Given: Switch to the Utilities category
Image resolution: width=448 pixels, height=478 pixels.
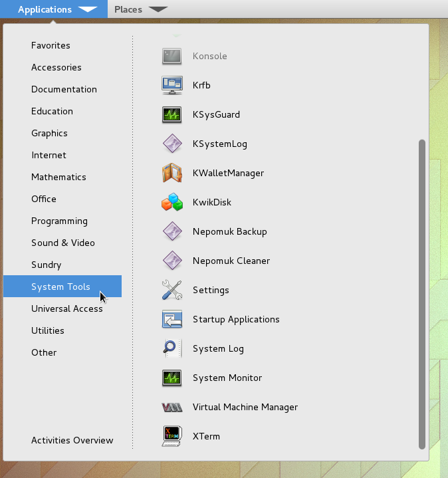Looking at the screenshot, I should [48, 330].
